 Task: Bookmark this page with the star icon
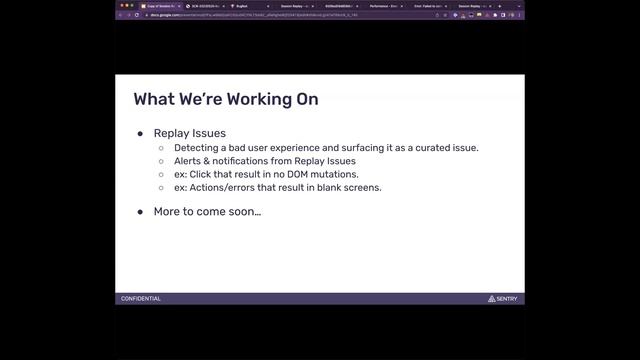(x=445, y=15)
